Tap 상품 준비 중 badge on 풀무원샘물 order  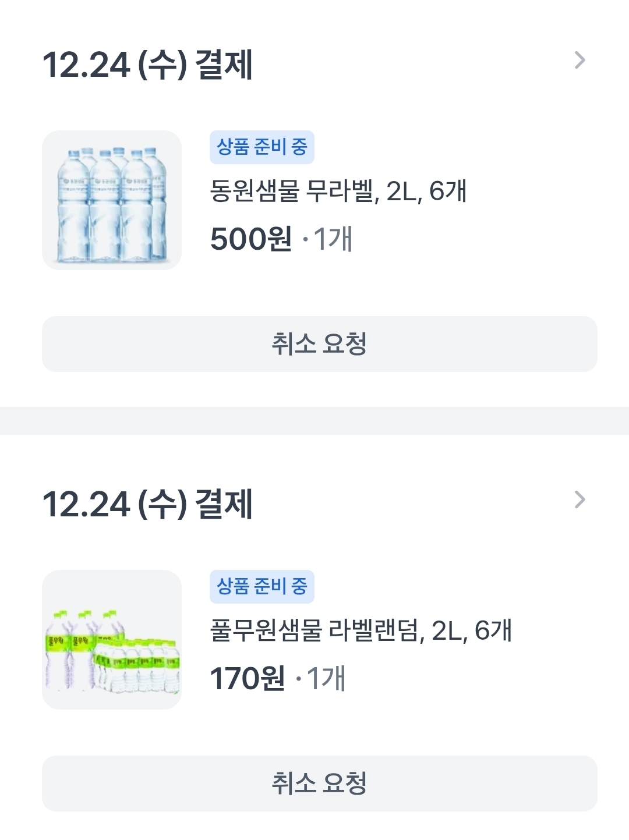[x=262, y=587]
